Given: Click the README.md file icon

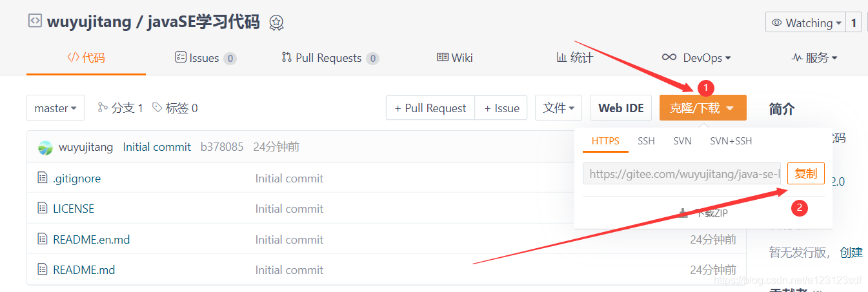Looking at the screenshot, I should 43,270.
